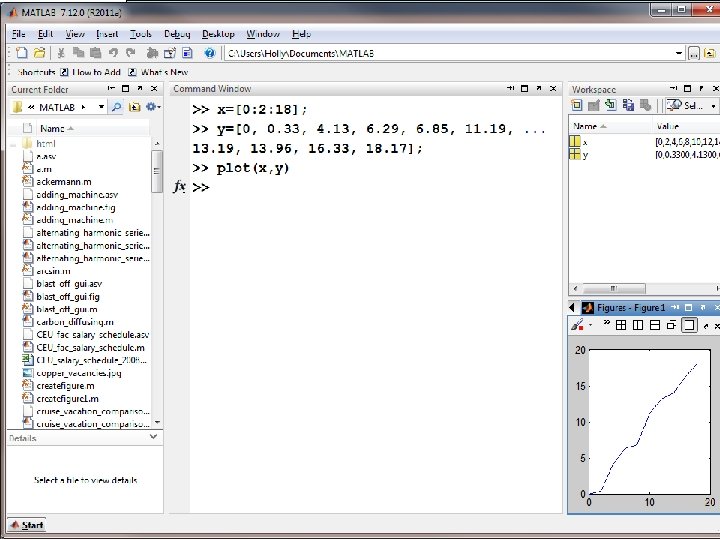Image resolution: width=720 pixels, height=540 pixels.
Task: Click the search icon in Current Folder
Action: [116, 106]
